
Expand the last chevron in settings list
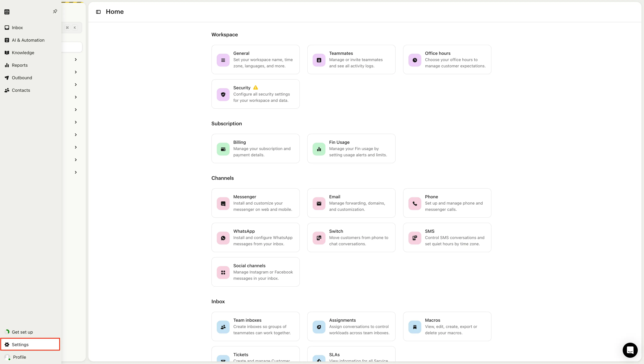(76, 172)
